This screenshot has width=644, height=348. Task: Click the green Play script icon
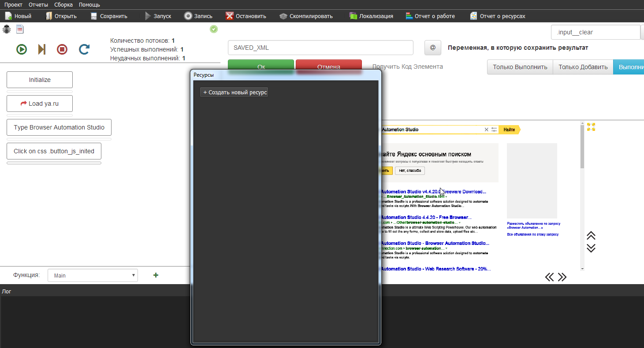point(22,49)
